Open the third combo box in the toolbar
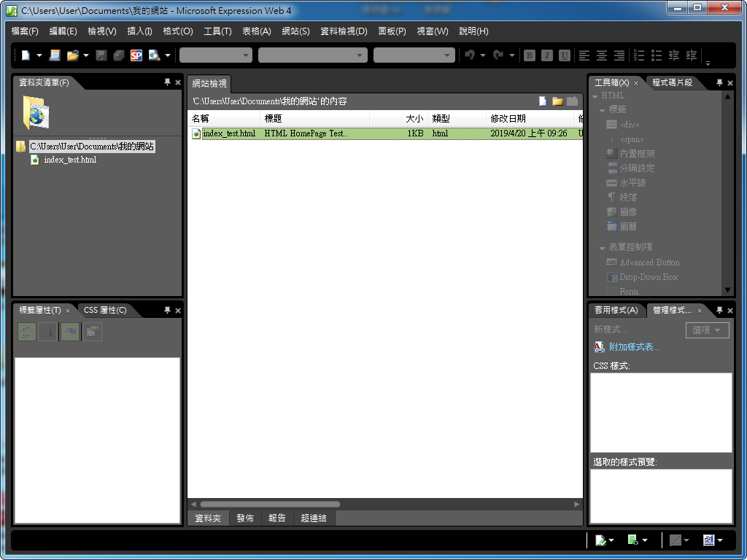Screen dimensions: 747x560 414,55
